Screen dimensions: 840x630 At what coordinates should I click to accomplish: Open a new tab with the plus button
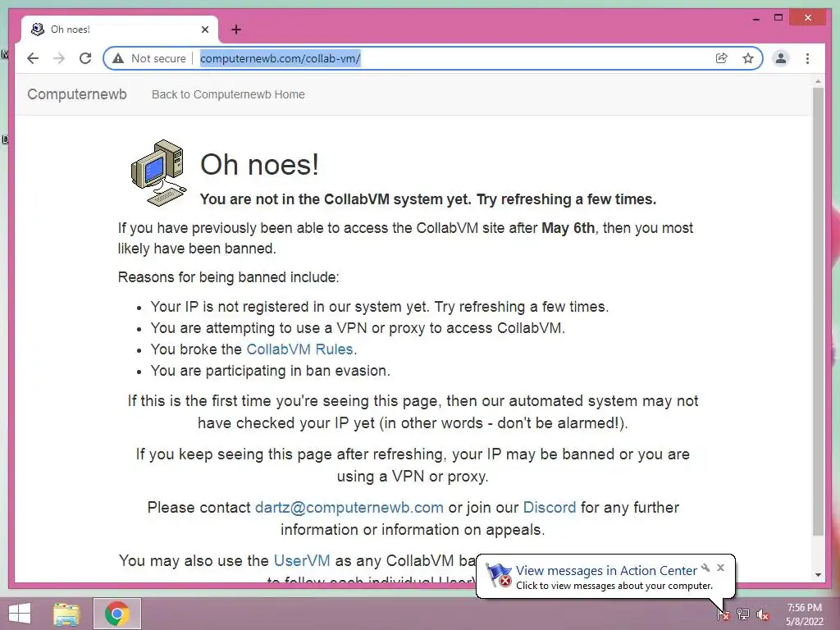[236, 30]
